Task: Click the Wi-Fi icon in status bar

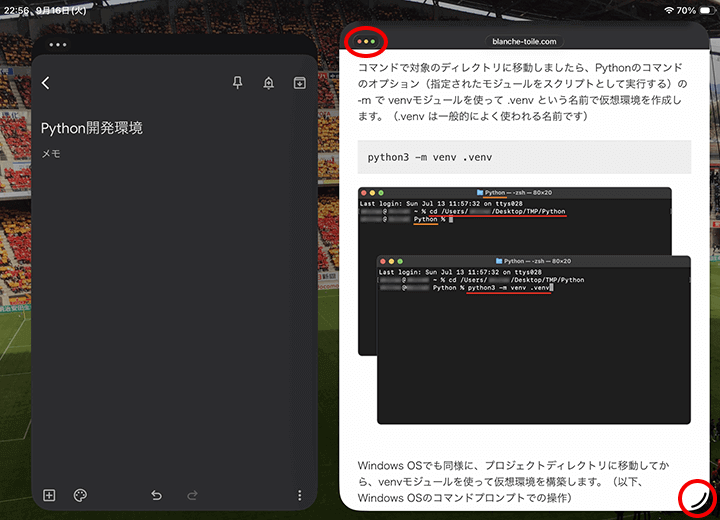Action: [x=669, y=10]
